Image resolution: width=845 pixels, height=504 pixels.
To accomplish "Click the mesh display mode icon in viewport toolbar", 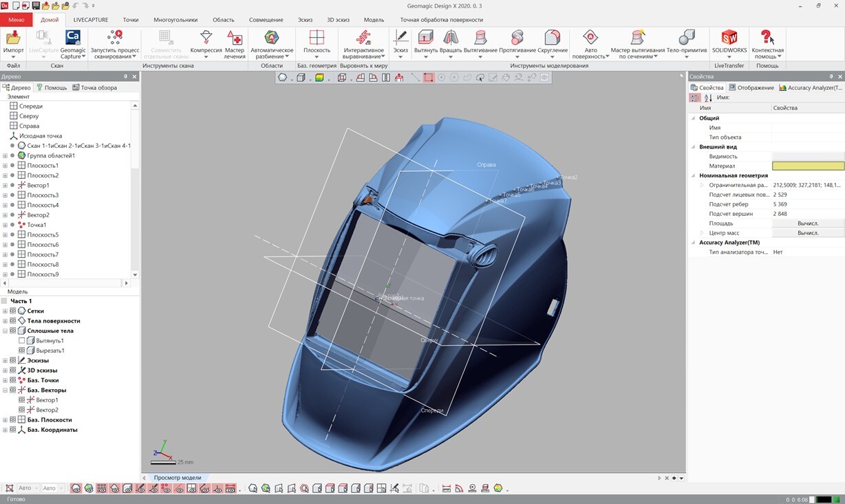I will 282,78.
